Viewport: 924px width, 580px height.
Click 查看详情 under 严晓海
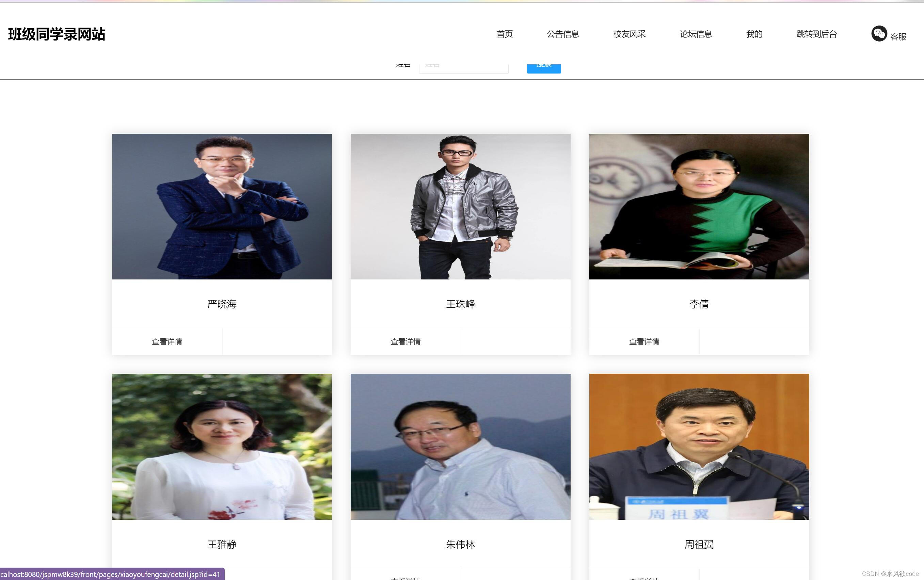[167, 341]
